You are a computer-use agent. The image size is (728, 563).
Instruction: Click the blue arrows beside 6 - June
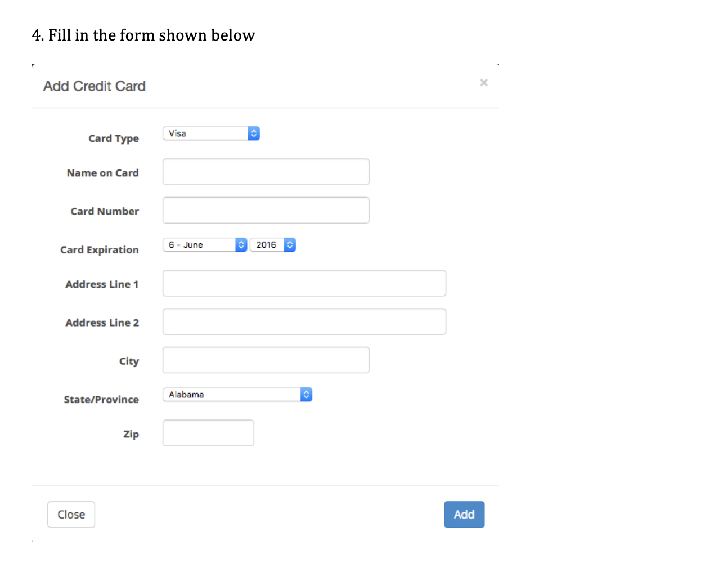241,244
